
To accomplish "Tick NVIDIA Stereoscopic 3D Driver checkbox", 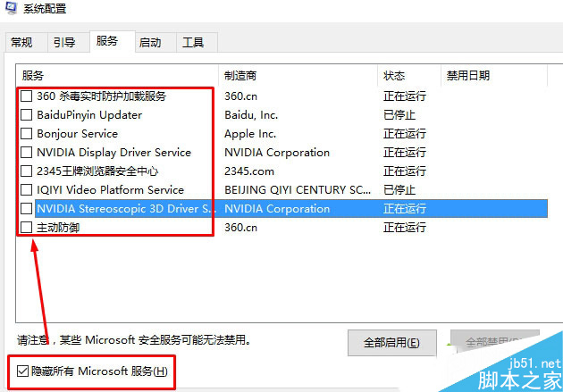I will [x=27, y=209].
